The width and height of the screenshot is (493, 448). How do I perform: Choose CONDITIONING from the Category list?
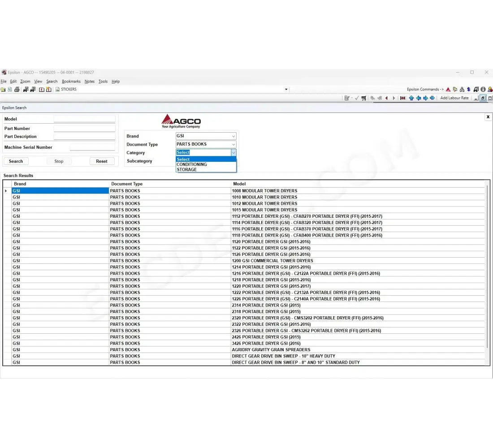pos(192,164)
